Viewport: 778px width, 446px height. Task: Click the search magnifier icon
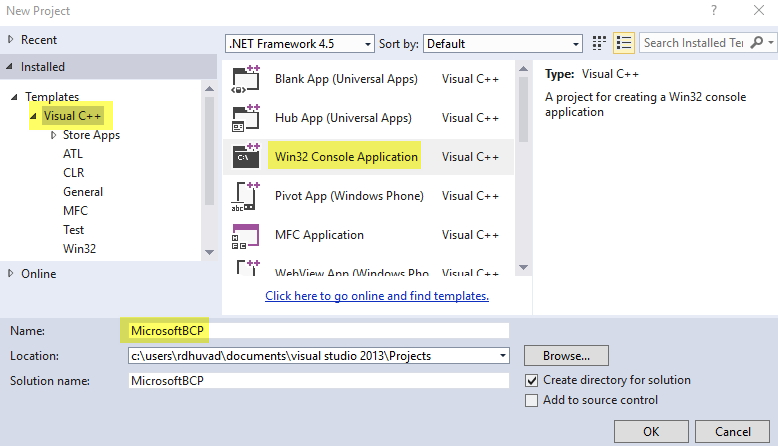(x=757, y=43)
